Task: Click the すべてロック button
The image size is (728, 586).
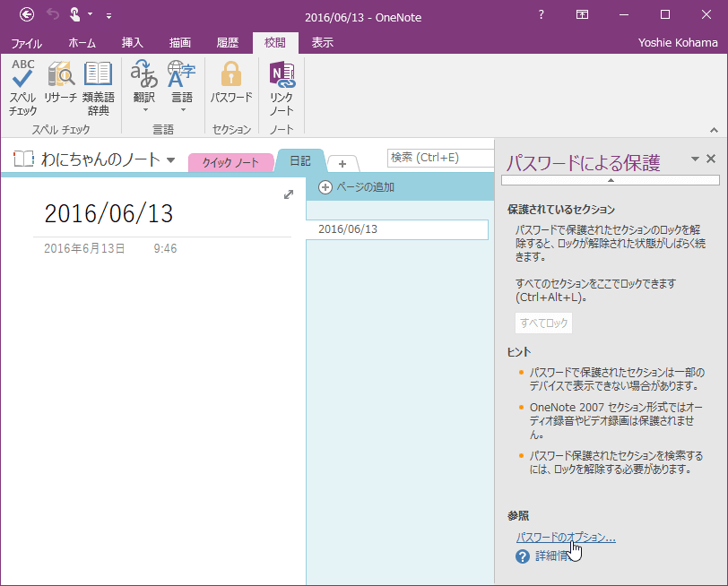Action: 543,323
